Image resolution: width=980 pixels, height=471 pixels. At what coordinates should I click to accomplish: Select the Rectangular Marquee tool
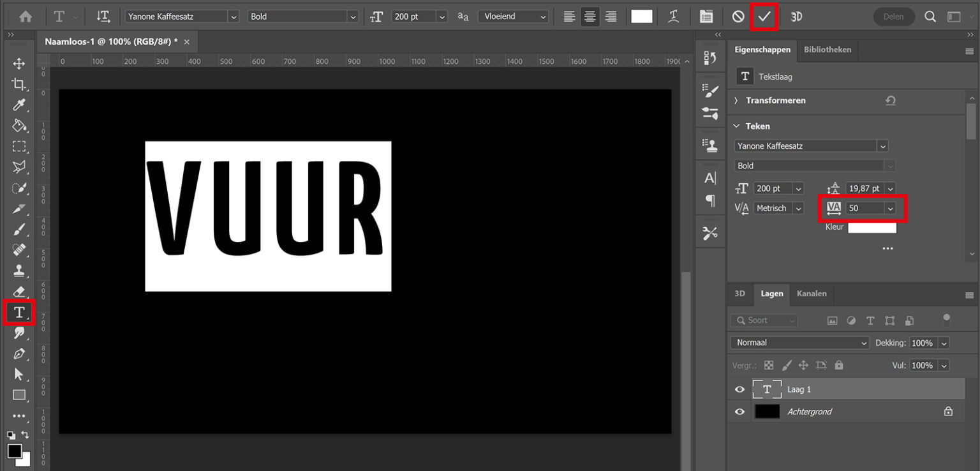click(x=19, y=147)
